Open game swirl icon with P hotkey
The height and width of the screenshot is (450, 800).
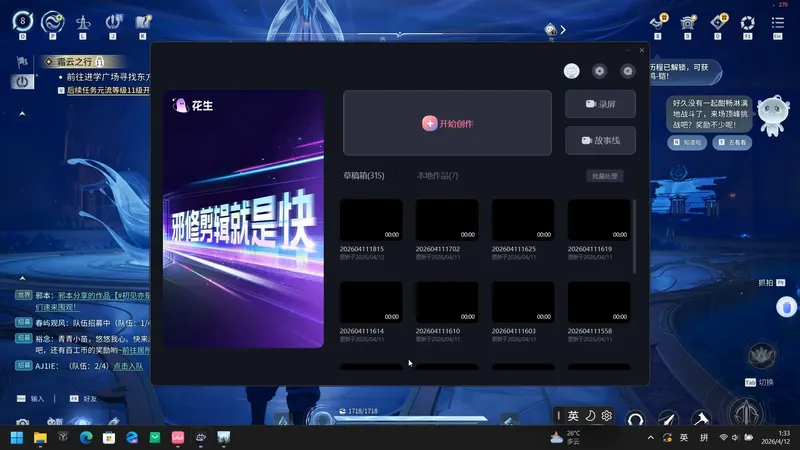[53, 22]
